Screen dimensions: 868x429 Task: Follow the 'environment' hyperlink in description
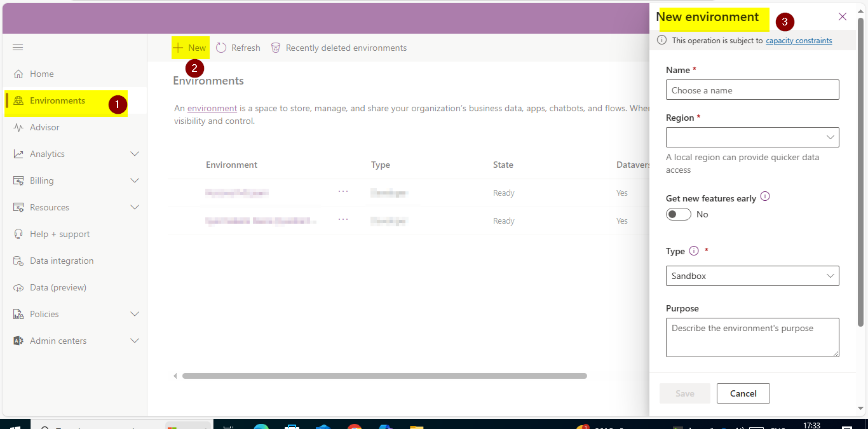pyautogui.click(x=212, y=108)
